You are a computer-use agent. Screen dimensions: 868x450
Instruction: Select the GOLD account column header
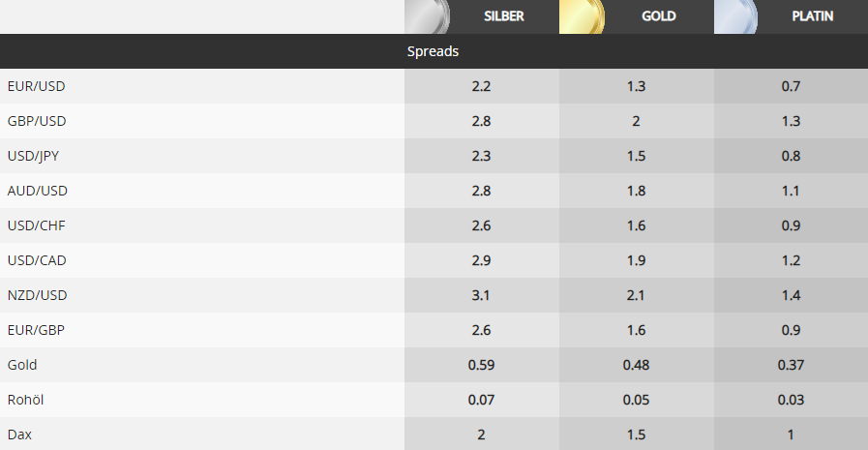[659, 16]
